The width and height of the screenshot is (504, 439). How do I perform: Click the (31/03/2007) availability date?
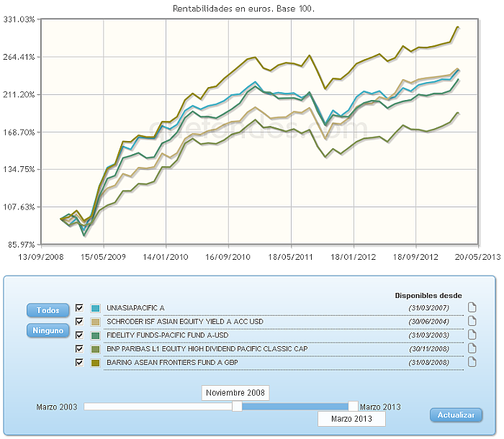(x=429, y=308)
